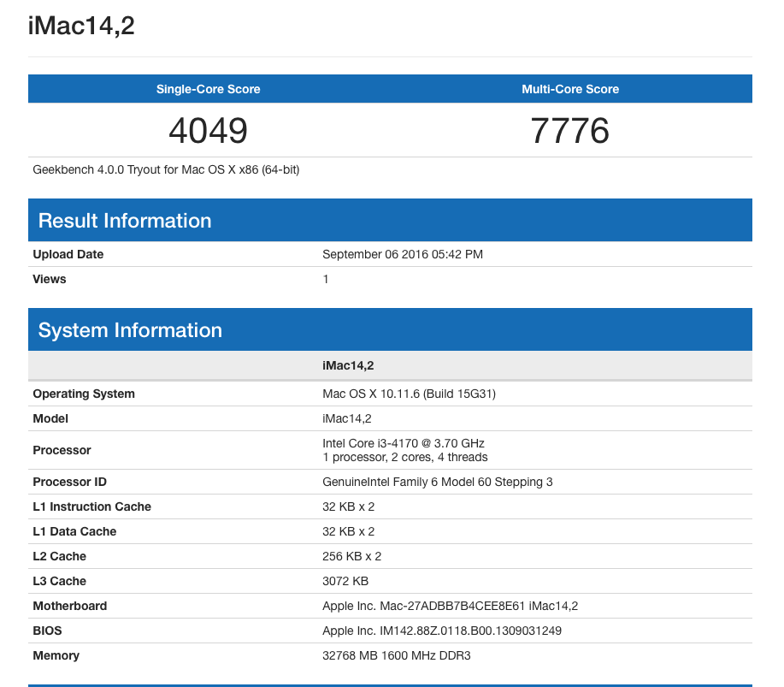Image resolution: width=784 pixels, height=687 pixels.
Task: Click the bold iMac14,2 column header
Action: pos(348,366)
